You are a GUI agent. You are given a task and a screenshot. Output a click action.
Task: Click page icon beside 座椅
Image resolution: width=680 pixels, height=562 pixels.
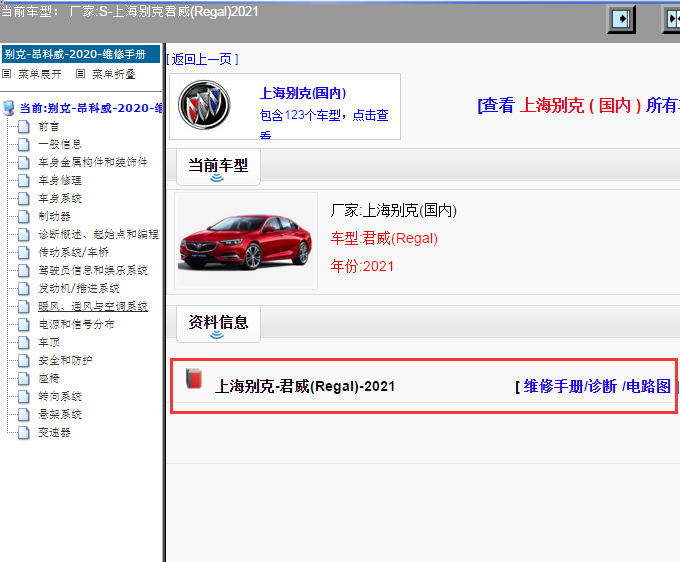point(23,379)
